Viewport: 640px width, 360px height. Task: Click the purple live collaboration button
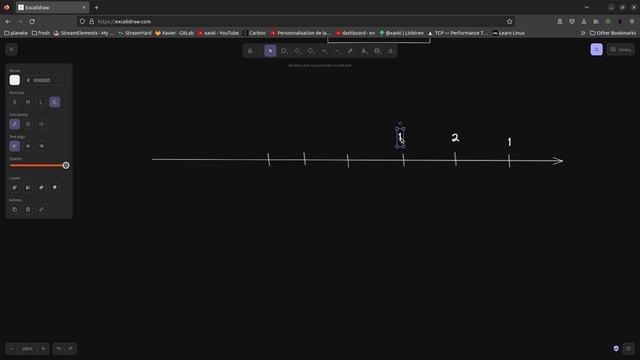[x=596, y=49]
